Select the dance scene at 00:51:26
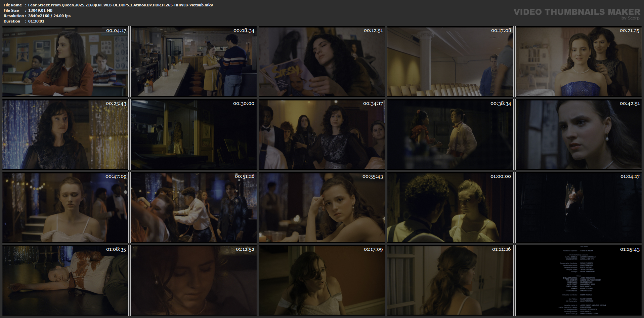 pos(194,207)
